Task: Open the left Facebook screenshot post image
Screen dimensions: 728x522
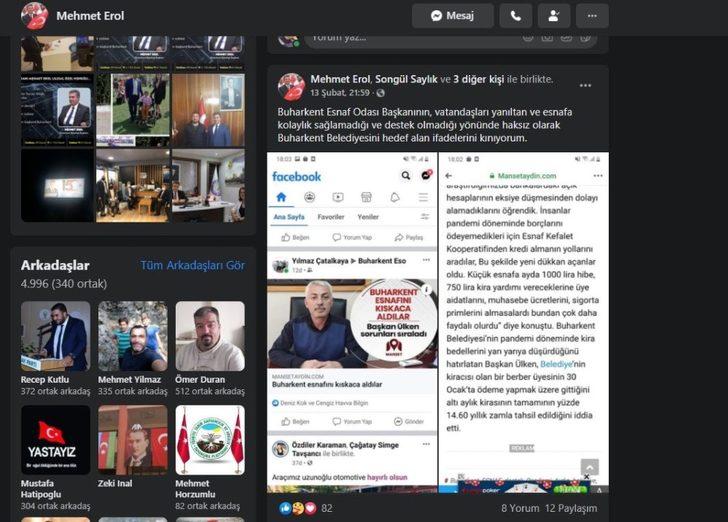Action: click(352, 322)
